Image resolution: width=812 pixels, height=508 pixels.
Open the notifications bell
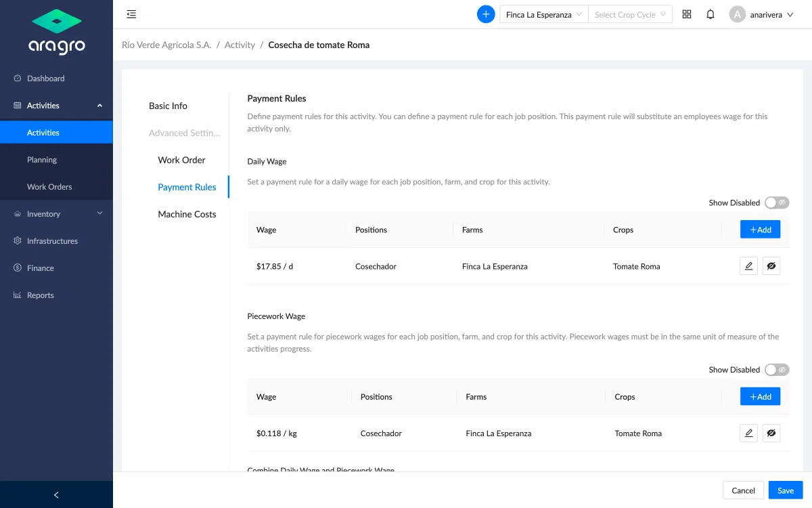tap(710, 14)
